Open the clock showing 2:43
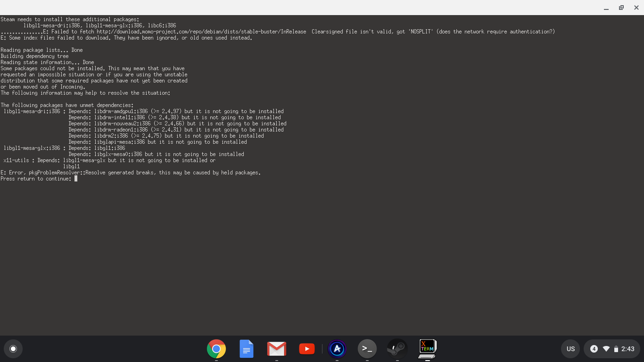644x362 pixels. point(627,349)
